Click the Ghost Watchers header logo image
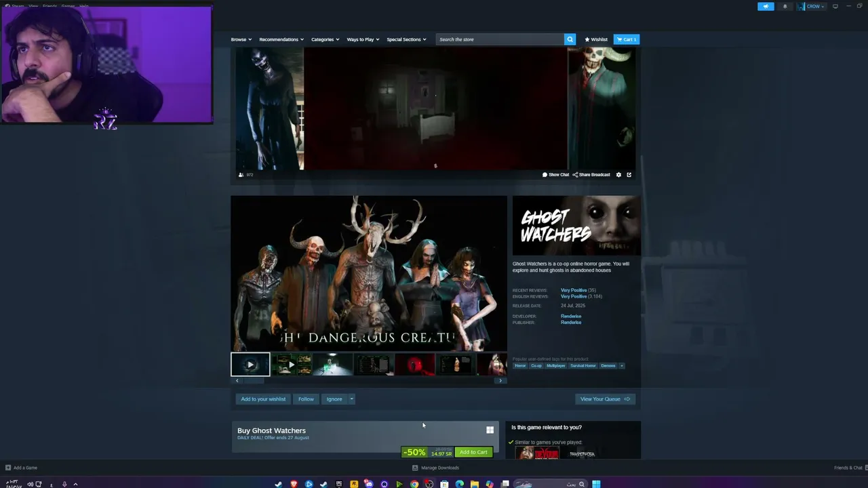Viewport: 868px width, 488px height. 576,226
